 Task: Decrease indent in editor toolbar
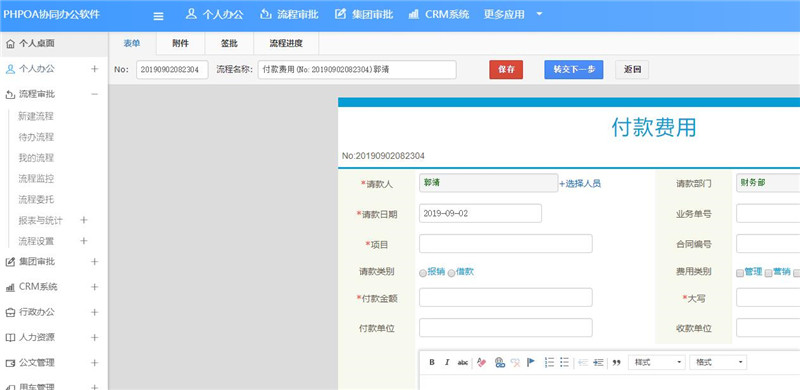(x=583, y=362)
